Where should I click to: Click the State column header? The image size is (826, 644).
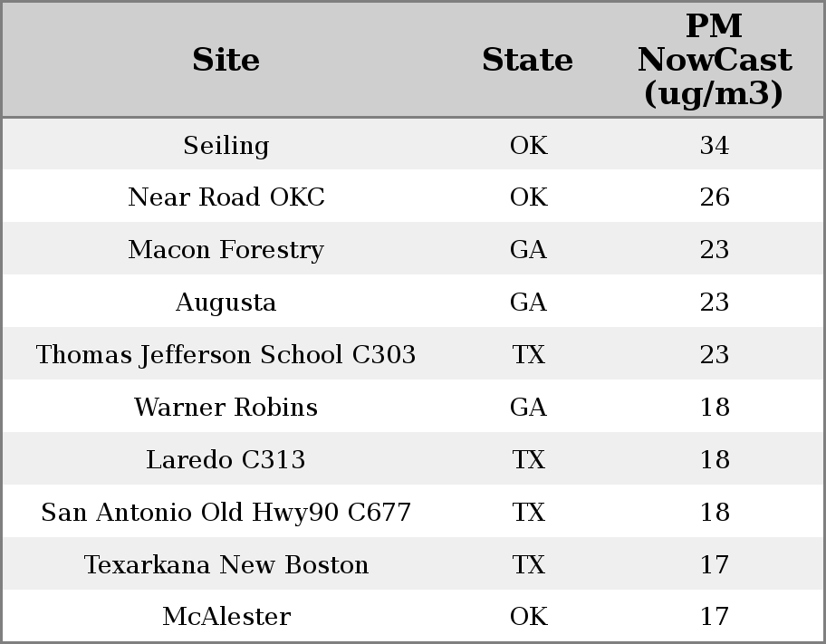527,60
